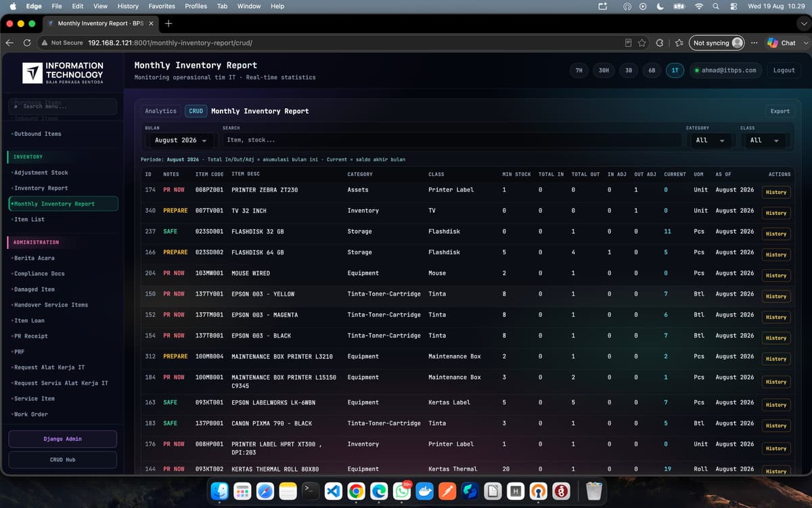Open Terminal from the dock
Viewport: 812px width, 508px height.
(311, 492)
